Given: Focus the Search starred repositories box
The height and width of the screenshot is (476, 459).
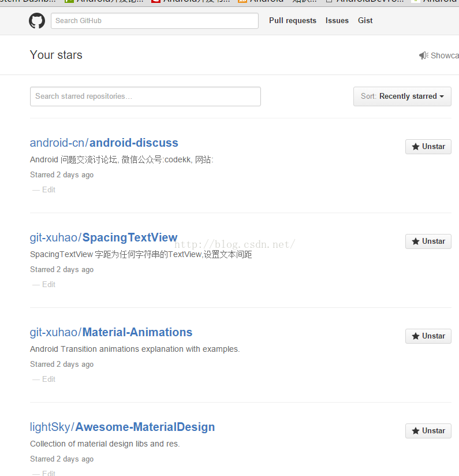Looking at the screenshot, I should (145, 96).
